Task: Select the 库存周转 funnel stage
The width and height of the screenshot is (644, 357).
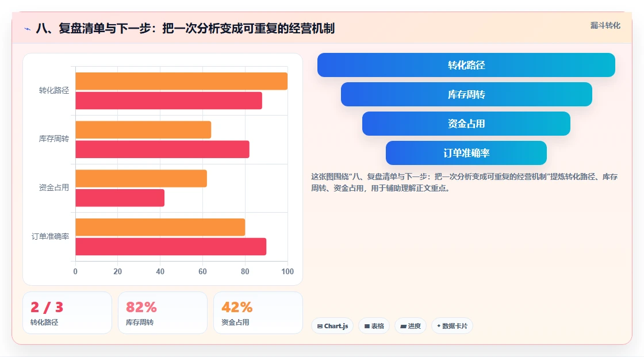Action: point(466,94)
